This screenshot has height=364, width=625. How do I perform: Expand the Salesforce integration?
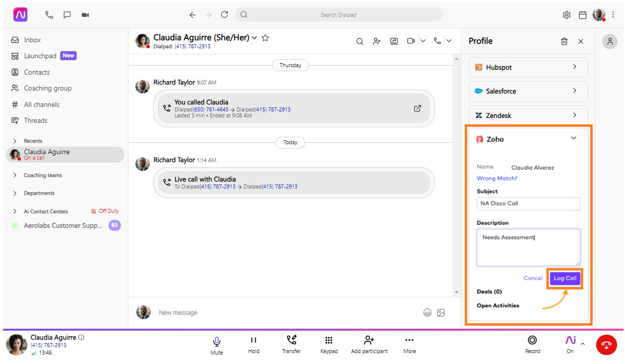click(x=528, y=91)
